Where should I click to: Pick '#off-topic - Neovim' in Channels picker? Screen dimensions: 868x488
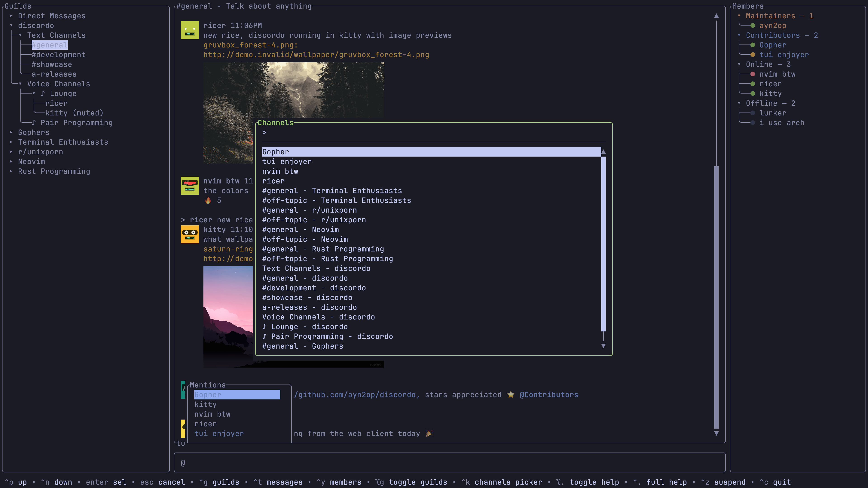[x=431, y=239]
